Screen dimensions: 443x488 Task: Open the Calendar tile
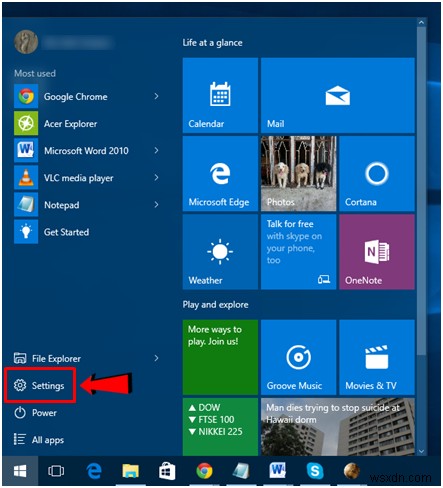pos(220,95)
